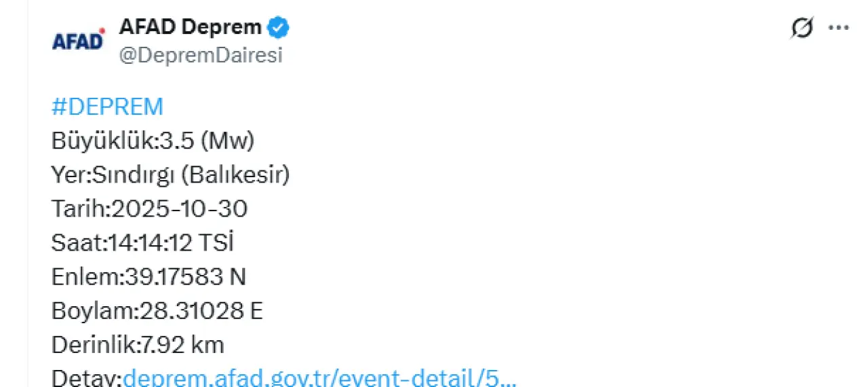Screen dimensions: 868x387
Task: Open the AFAD Deprem display name
Action: click(190, 27)
